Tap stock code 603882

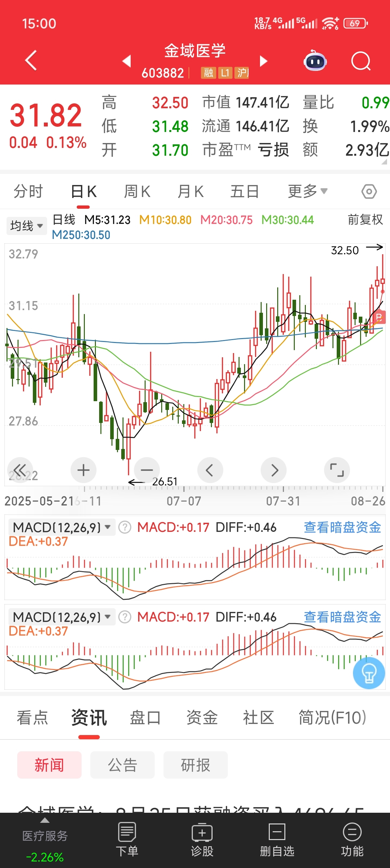(x=163, y=73)
